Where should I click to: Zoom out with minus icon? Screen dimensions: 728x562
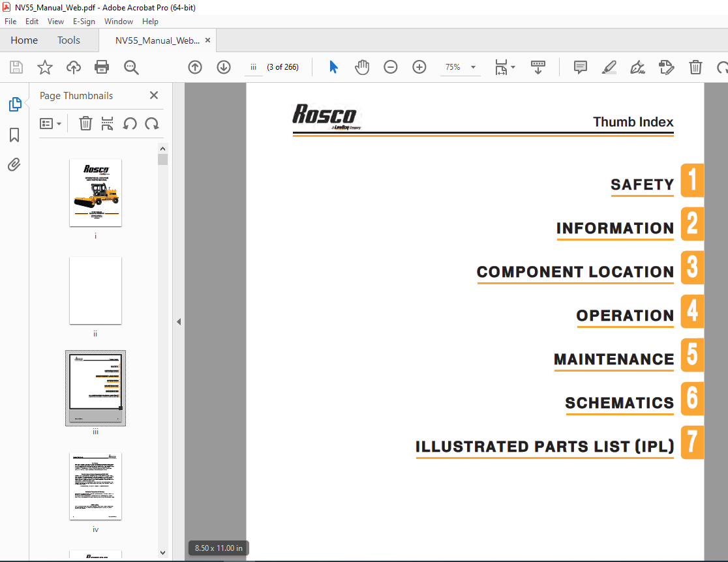click(391, 67)
